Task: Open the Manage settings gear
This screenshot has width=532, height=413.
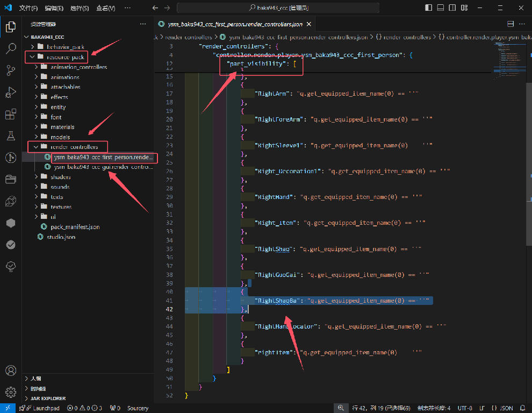Action: point(11,391)
